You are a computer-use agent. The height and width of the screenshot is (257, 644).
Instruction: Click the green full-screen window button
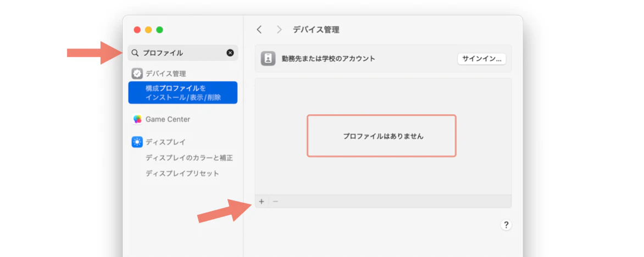(159, 30)
